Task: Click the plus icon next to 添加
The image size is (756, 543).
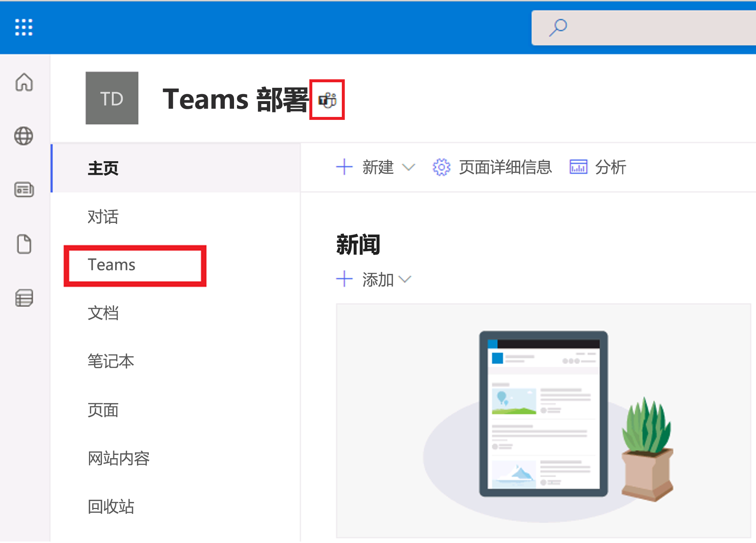Action: pos(344,279)
